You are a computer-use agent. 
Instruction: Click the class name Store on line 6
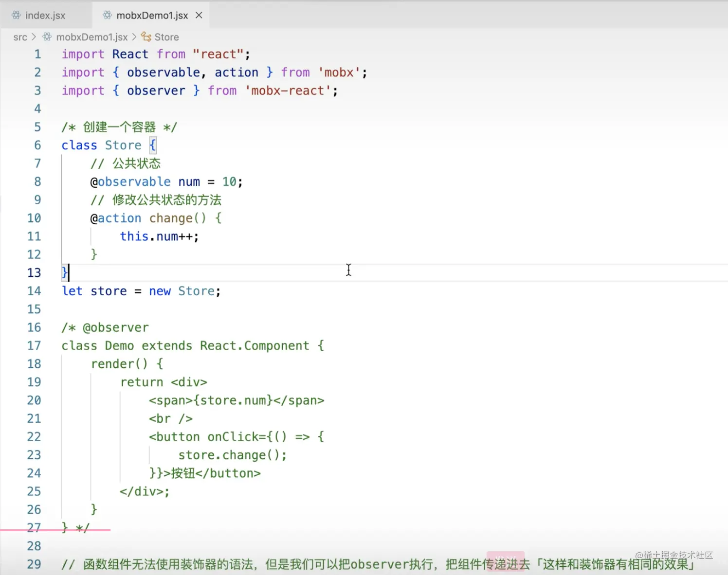(123, 145)
